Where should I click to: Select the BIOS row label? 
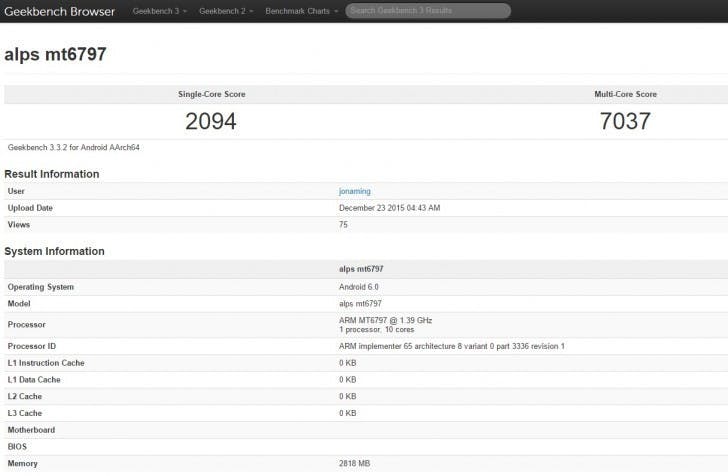click(17, 447)
